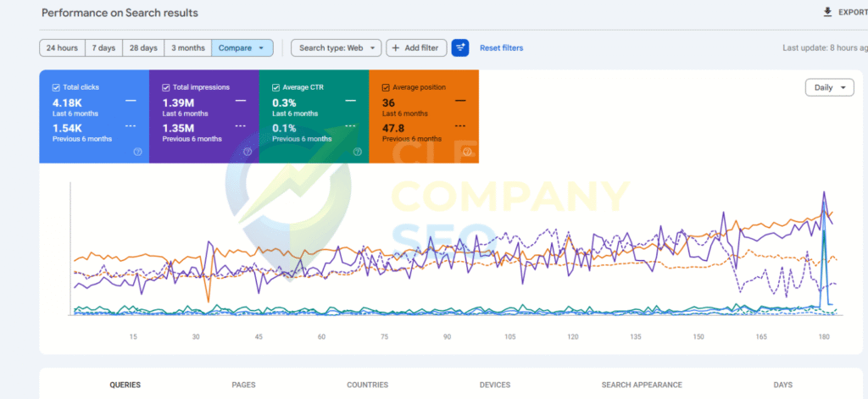This screenshot has width=868, height=399.
Task: Click help icon on Average CTR card
Action: (357, 152)
